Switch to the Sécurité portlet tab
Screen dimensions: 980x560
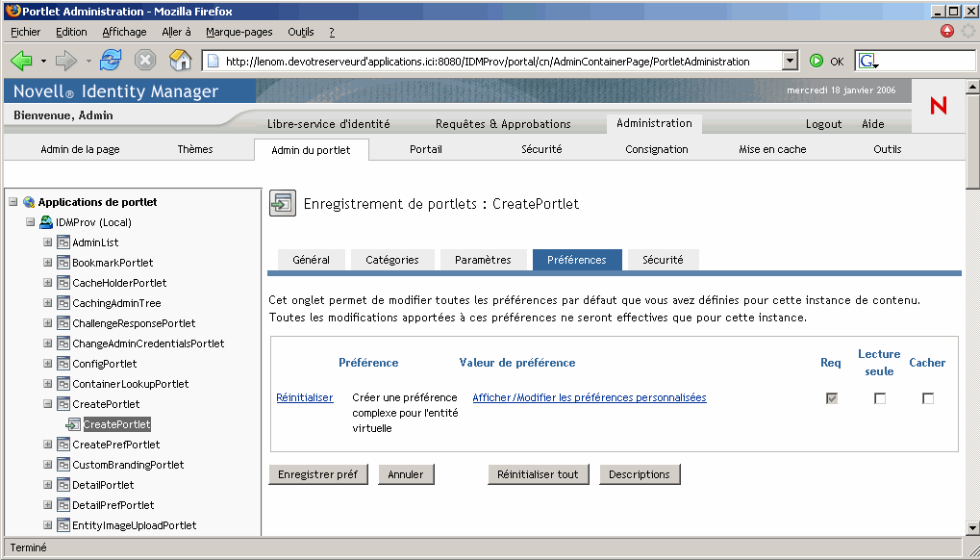[664, 260]
